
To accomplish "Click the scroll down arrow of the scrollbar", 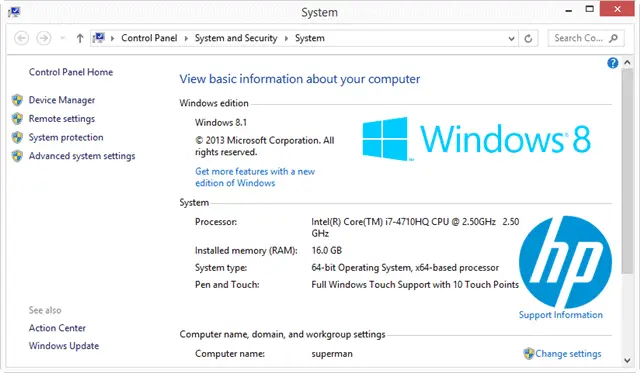I will pyautogui.click(x=627, y=360).
